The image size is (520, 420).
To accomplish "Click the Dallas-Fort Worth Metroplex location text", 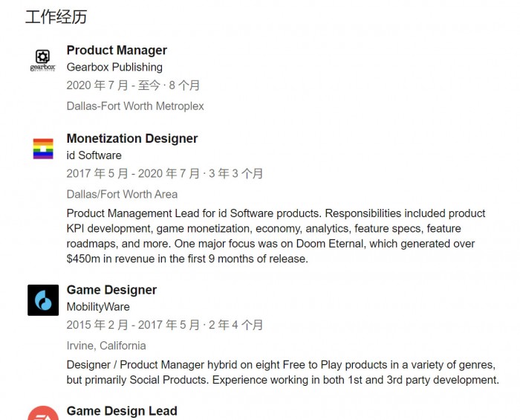I will click(135, 106).
